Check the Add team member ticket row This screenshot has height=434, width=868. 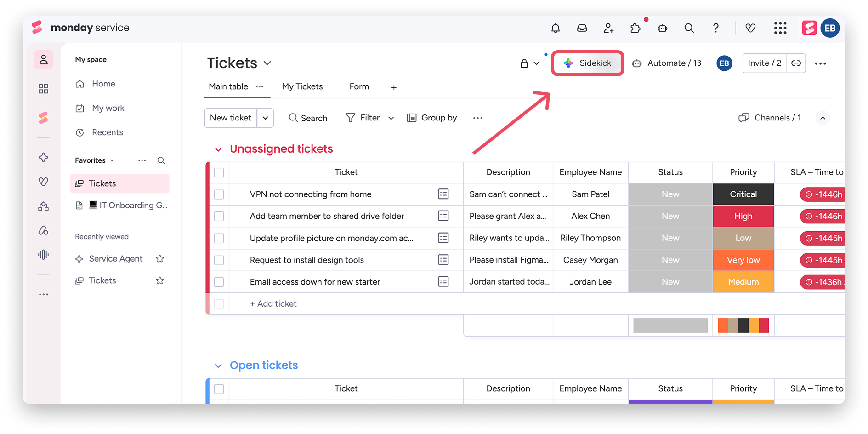219,216
